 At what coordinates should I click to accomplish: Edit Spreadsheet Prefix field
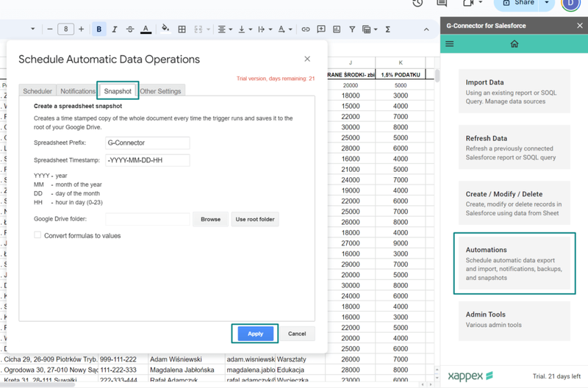coord(148,143)
